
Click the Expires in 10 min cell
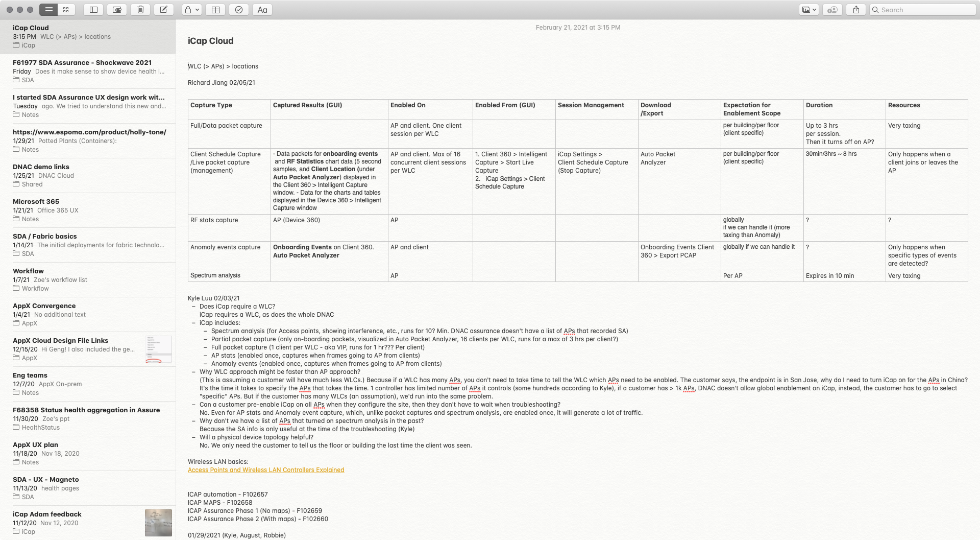[845, 276]
